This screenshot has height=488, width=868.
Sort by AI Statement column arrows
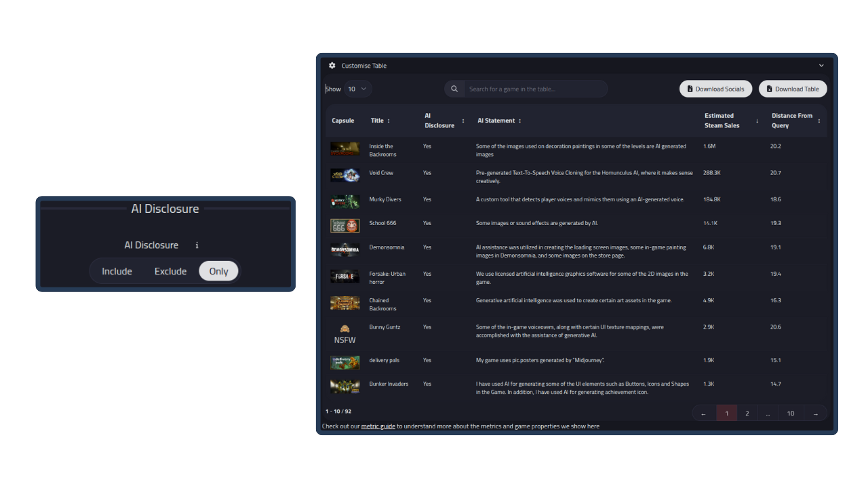[x=519, y=121]
